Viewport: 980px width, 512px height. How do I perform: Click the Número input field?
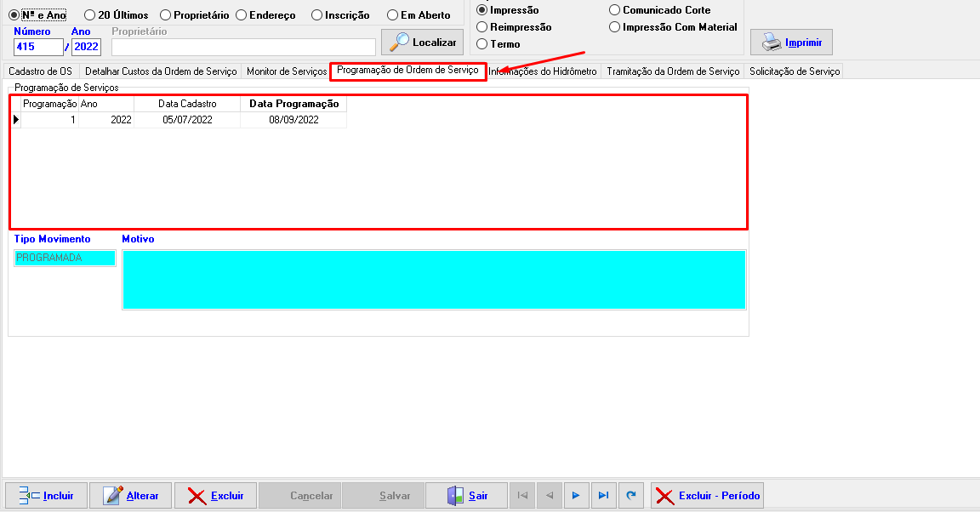38,47
